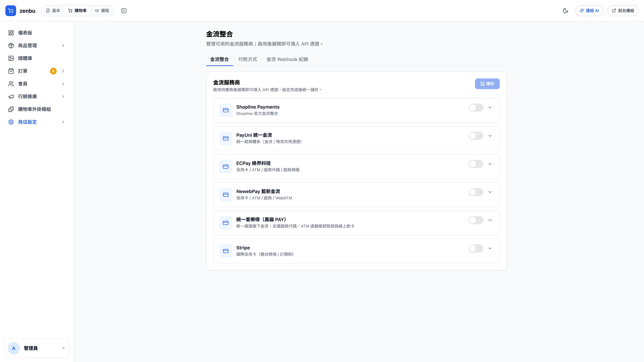The height and width of the screenshot is (362, 644).
Task: Enable the Shopline Payments toggle
Action: tap(476, 108)
